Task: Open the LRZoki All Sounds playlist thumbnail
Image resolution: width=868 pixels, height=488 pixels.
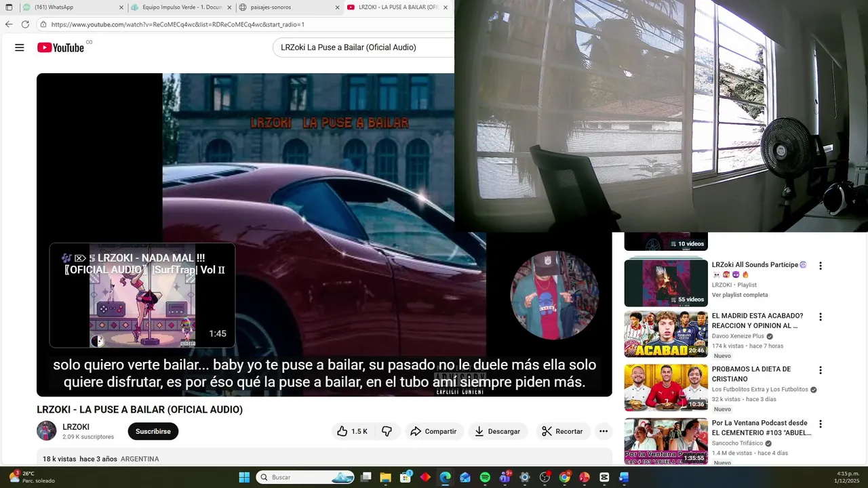Action: (x=666, y=283)
